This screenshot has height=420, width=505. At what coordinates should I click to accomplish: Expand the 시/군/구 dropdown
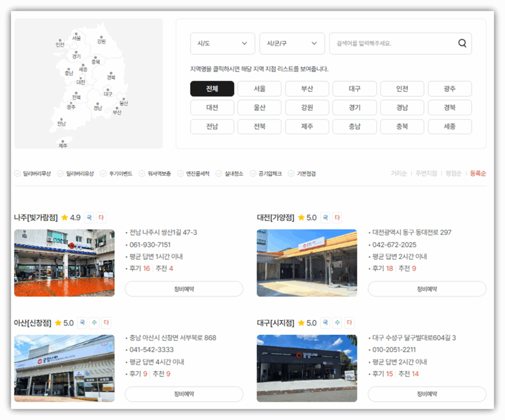292,43
